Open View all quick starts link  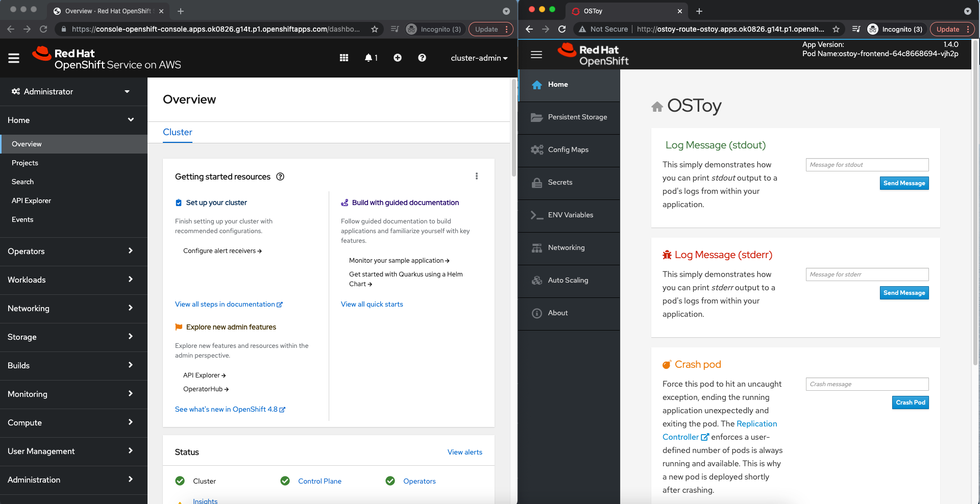pyautogui.click(x=372, y=305)
